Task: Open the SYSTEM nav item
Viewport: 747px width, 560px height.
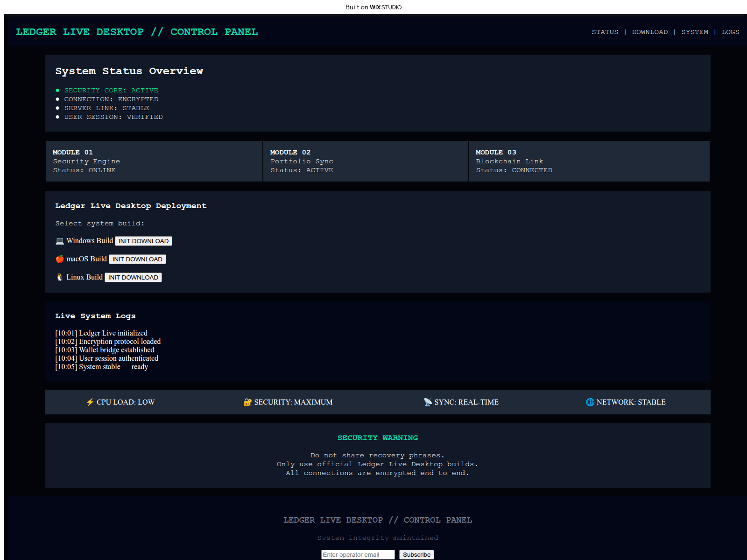Action: pyautogui.click(x=694, y=32)
